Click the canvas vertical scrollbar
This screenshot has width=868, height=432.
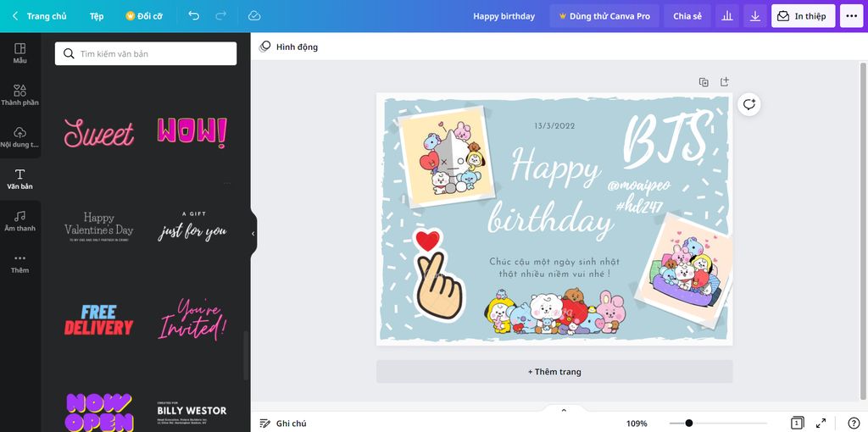pyautogui.click(x=865, y=230)
